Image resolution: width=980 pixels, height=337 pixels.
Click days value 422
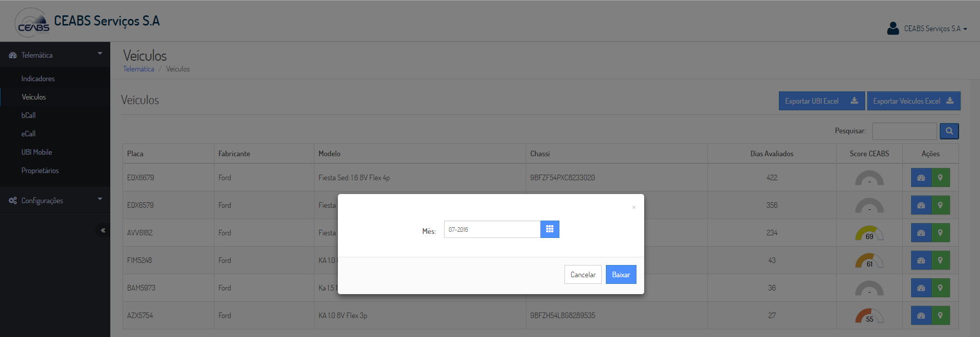pyautogui.click(x=772, y=178)
